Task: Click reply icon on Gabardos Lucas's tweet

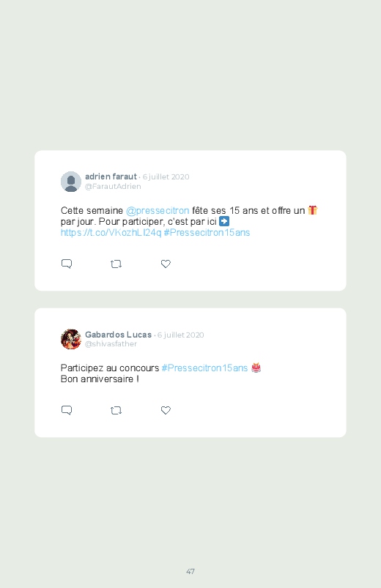Action: [67, 410]
